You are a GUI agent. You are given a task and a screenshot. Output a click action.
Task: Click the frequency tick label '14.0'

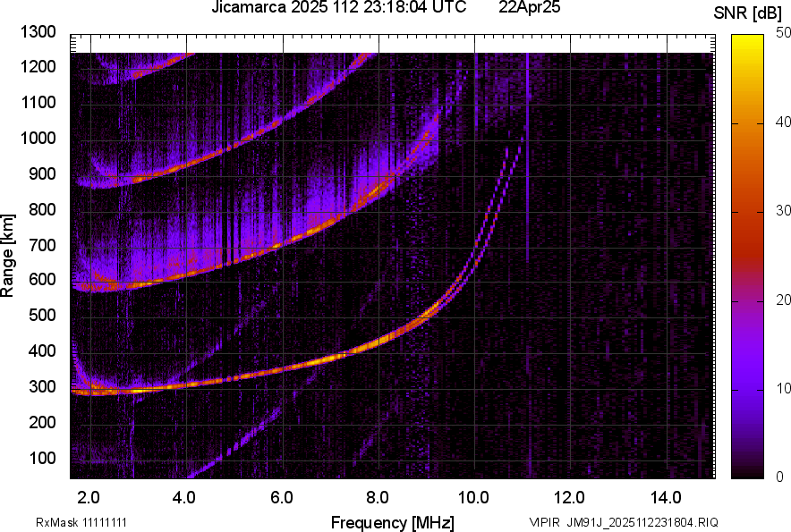click(x=666, y=498)
